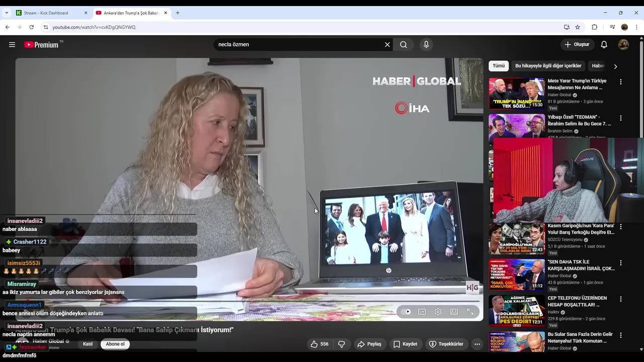Bookmark this page with the star icon

578,27
